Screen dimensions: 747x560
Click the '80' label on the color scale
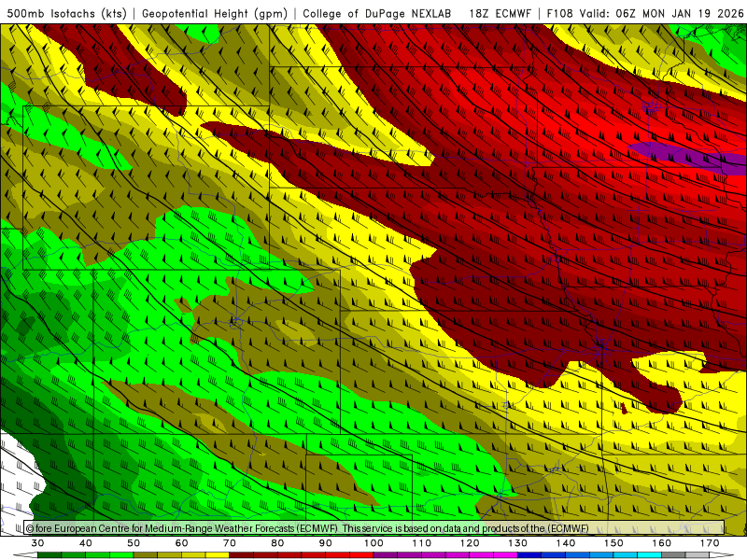pos(277,543)
